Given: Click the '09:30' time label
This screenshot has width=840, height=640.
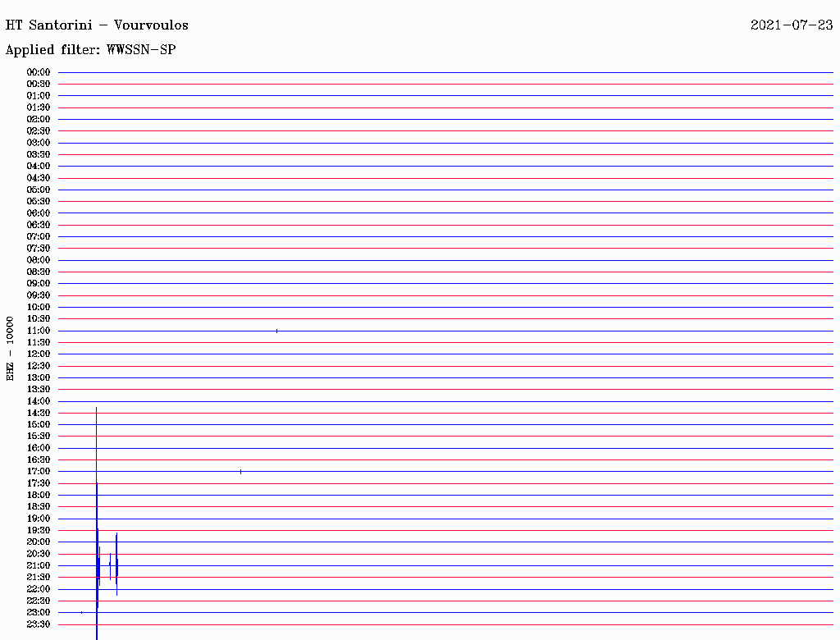Looking at the screenshot, I should click(x=39, y=295).
